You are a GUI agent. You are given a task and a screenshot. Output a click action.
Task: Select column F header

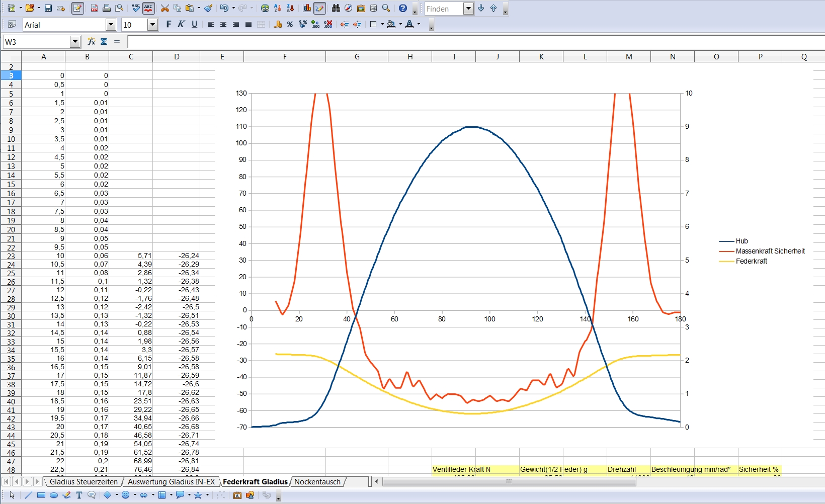coord(285,57)
